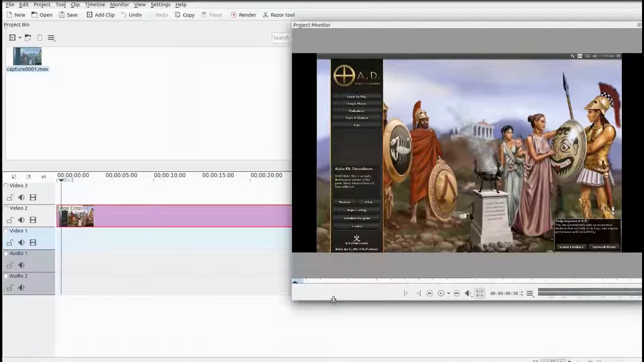This screenshot has height=362, width=644.
Task: Hide video of Video 2 track
Action: coord(33,220)
